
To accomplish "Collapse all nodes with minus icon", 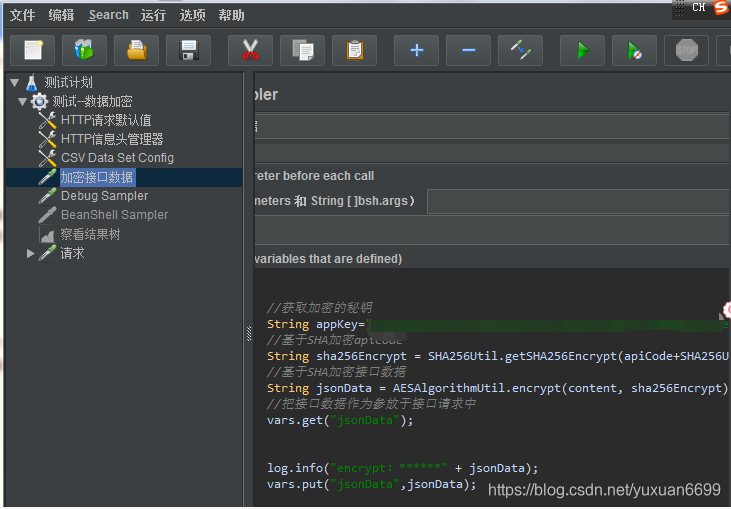I will 469,50.
